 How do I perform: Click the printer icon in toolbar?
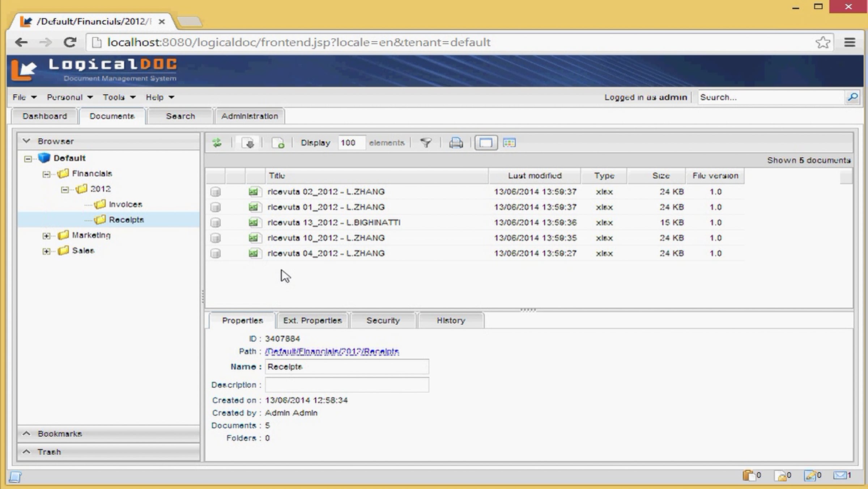[x=456, y=143]
